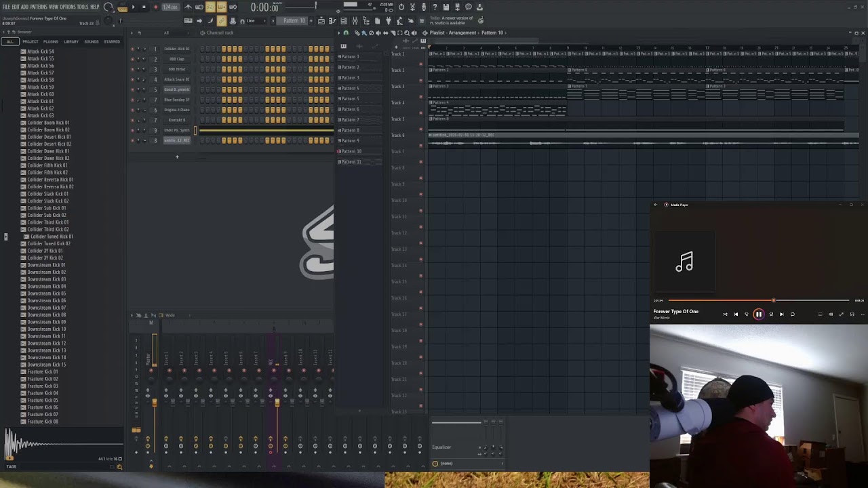Click the question mark help icon
Viewport: 868px width, 488px height.
click(x=435, y=7)
